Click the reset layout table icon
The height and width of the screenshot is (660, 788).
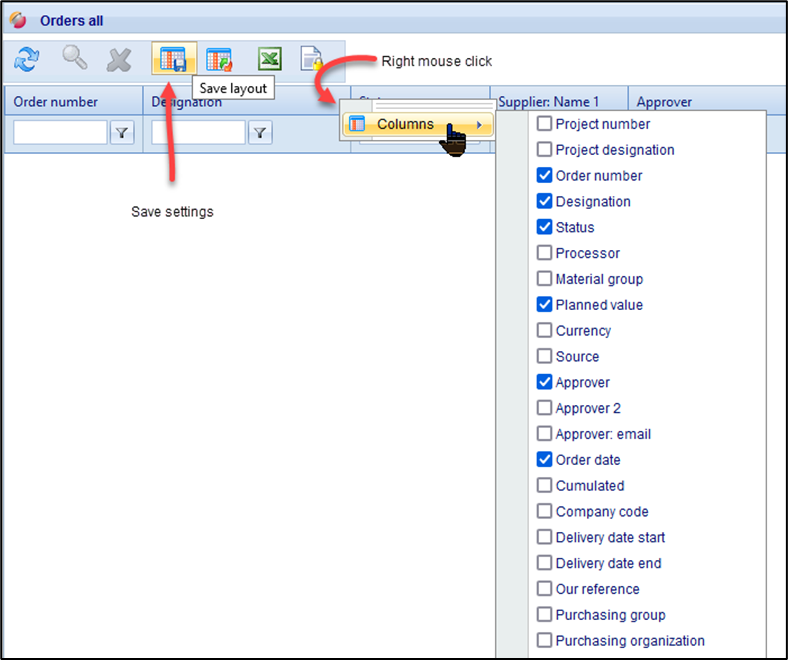(x=219, y=60)
